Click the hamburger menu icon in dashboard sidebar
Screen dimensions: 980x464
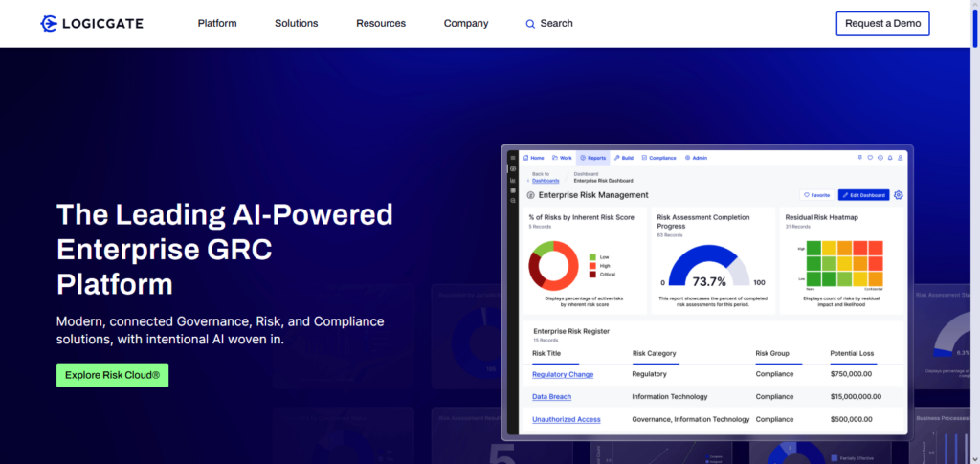click(513, 158)
